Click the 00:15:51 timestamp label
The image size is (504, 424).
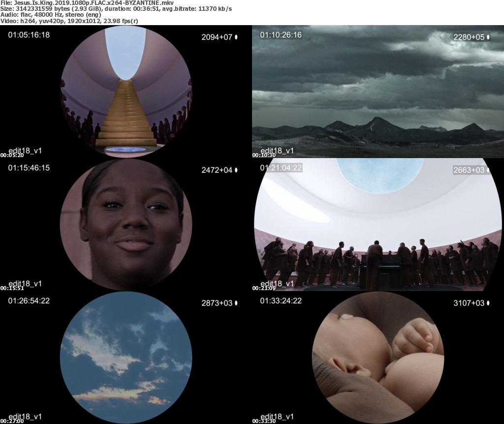pos(12,288)
